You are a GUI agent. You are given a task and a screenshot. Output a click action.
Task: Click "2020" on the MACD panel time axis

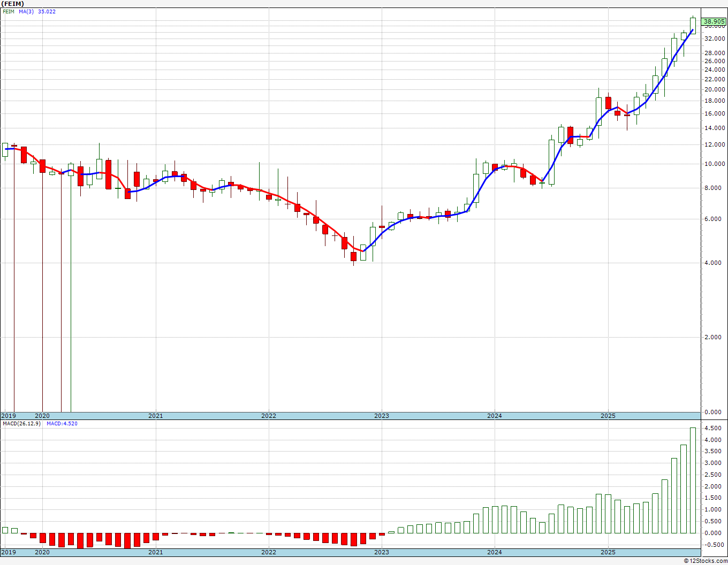click(x=42, y=552)
